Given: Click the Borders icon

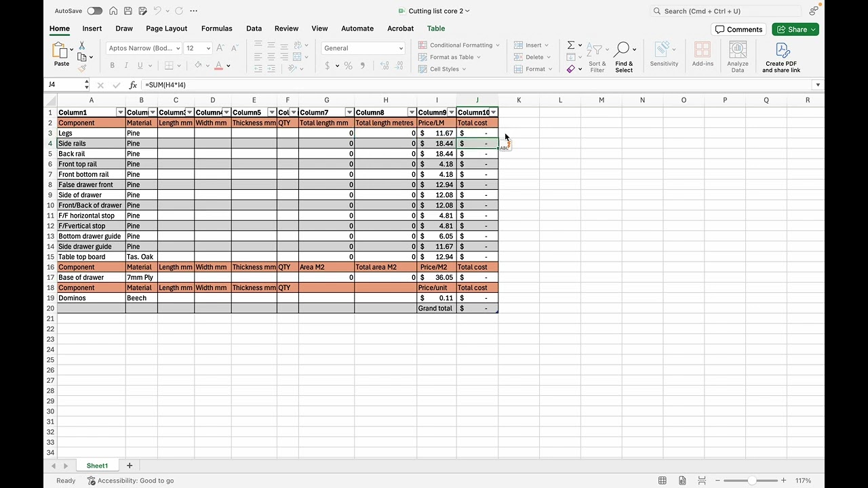Looking at the screenshot, I should click(169, 66).
